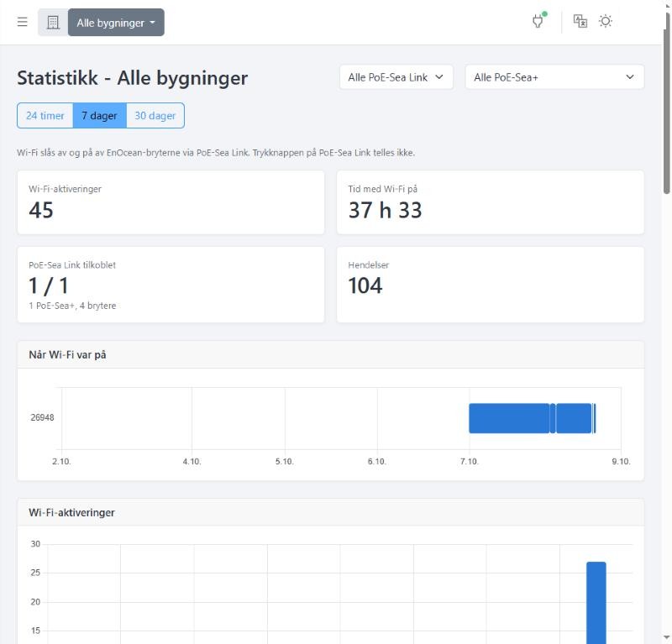The image size is (672, 644).
Task: Click the Hendelser value 104
Action: (x=365, y=285)
